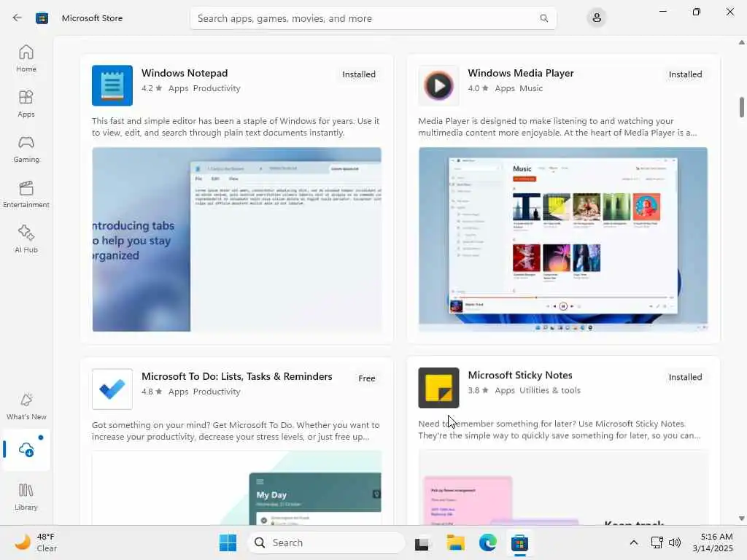This screenshot has height=560, width=747.
Task: Click Productivity category under Microsoft To Do
Action: click(x=217, y=392)
